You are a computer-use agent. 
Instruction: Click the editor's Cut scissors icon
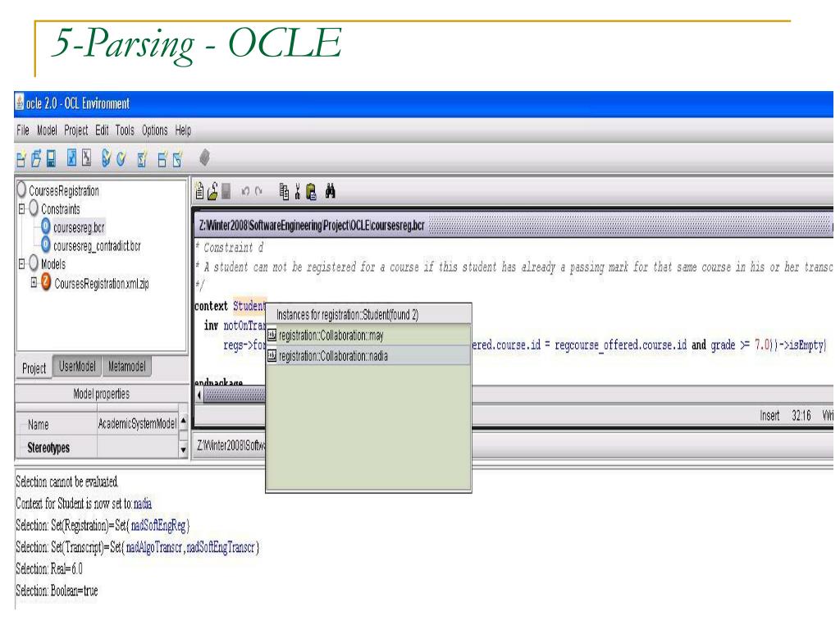[x=297, y=191]
